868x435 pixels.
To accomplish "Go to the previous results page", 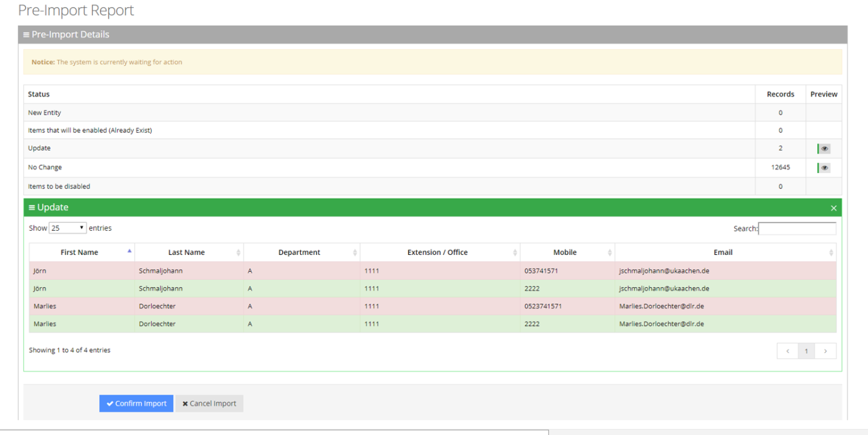I will tap(787, 351).
